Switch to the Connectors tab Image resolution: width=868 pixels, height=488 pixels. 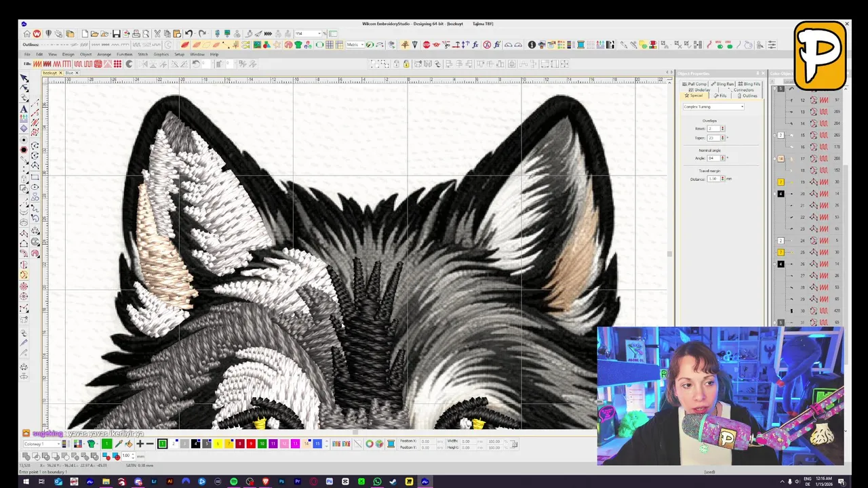pos(742,89)
